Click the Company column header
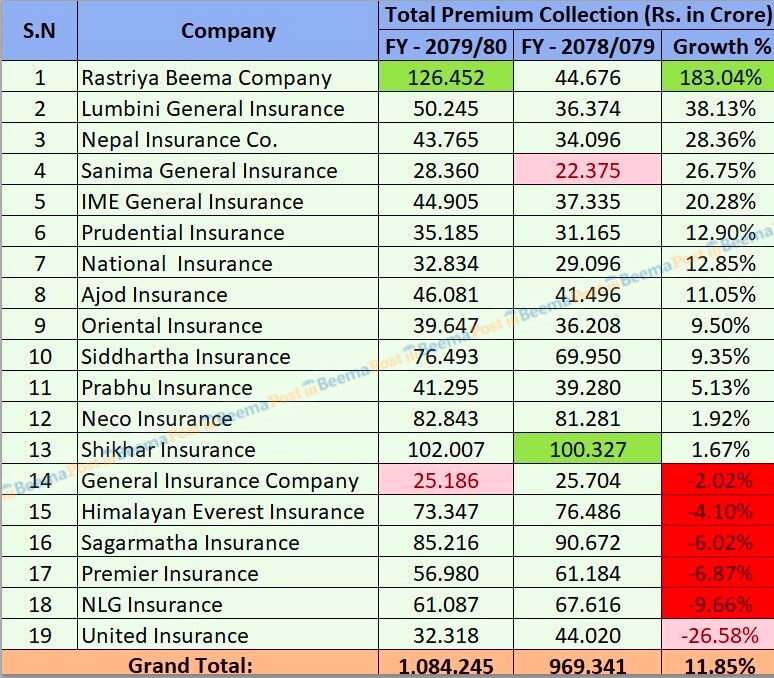The image size is (774, 678). pyautogui.click(x=228, y=31)
